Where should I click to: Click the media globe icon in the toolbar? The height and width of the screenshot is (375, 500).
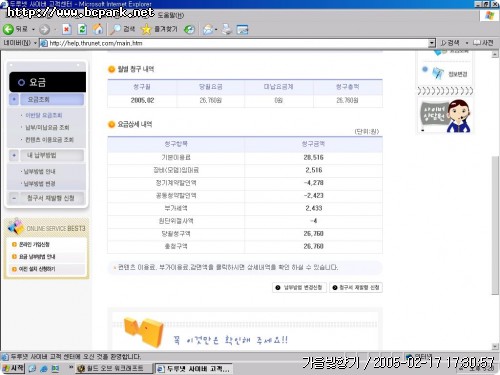189,30
